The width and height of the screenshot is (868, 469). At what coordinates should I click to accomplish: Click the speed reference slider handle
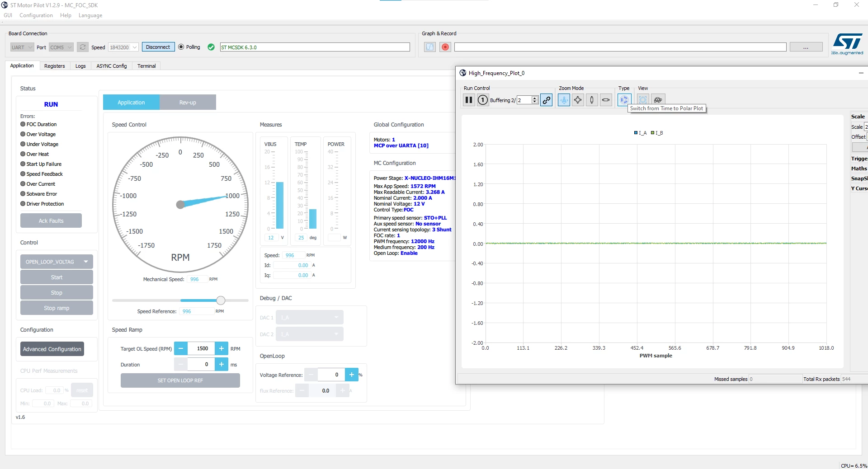[x=221, y=300]
